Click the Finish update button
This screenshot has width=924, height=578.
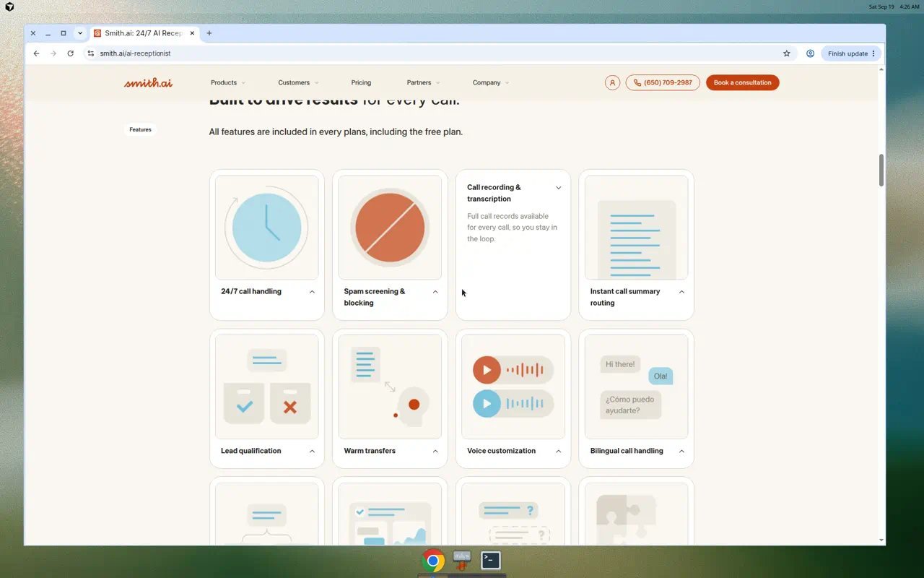coord(850,53)
